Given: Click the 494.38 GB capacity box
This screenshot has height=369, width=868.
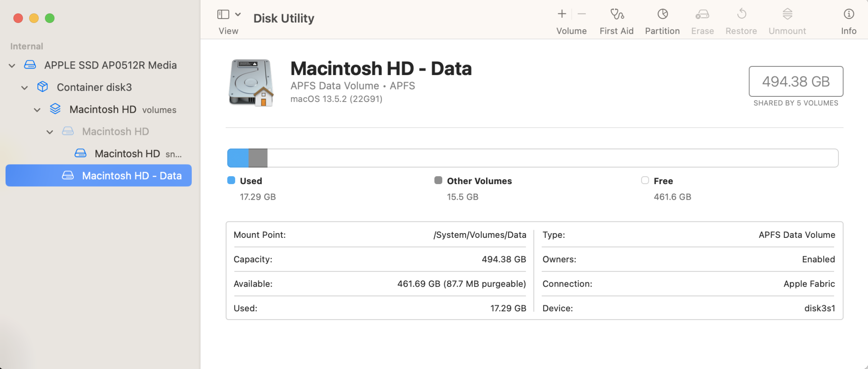Looking at the screenshot, I should [796, 81].
